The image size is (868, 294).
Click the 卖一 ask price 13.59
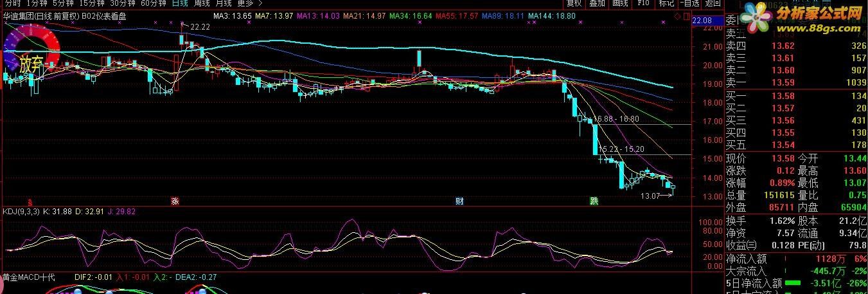pos(783,82)
